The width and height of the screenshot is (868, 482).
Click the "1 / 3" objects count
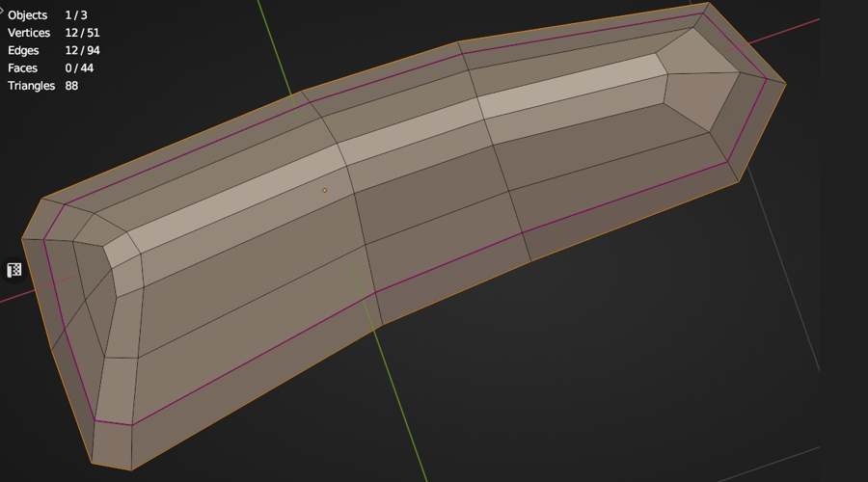pos(76,14)
